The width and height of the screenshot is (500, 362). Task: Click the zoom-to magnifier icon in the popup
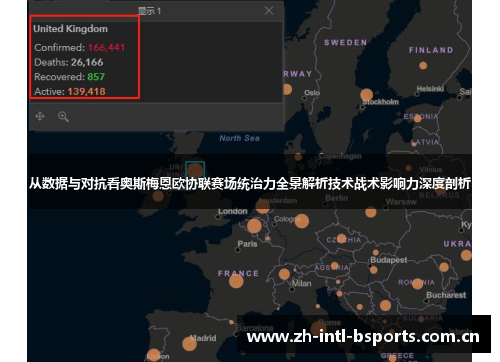tap(63, 117)
